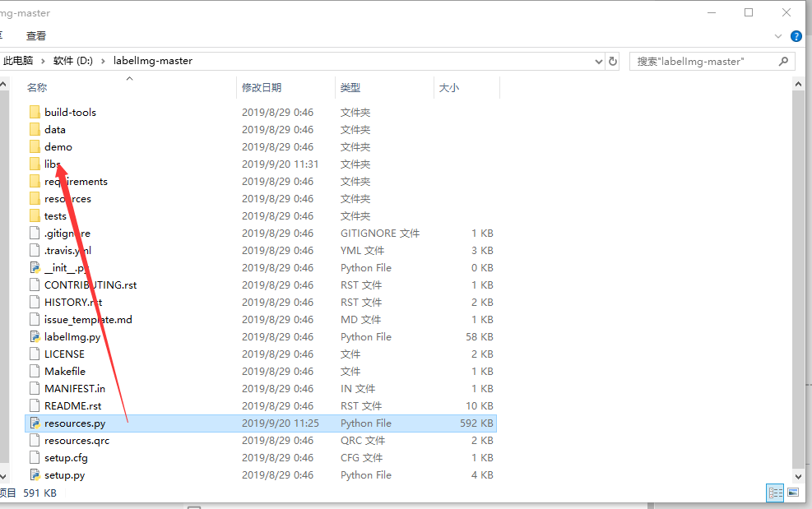Open the Help question mark icon
Image resolution: width=812 pixels, height=509 pixels.
point(795,35)
